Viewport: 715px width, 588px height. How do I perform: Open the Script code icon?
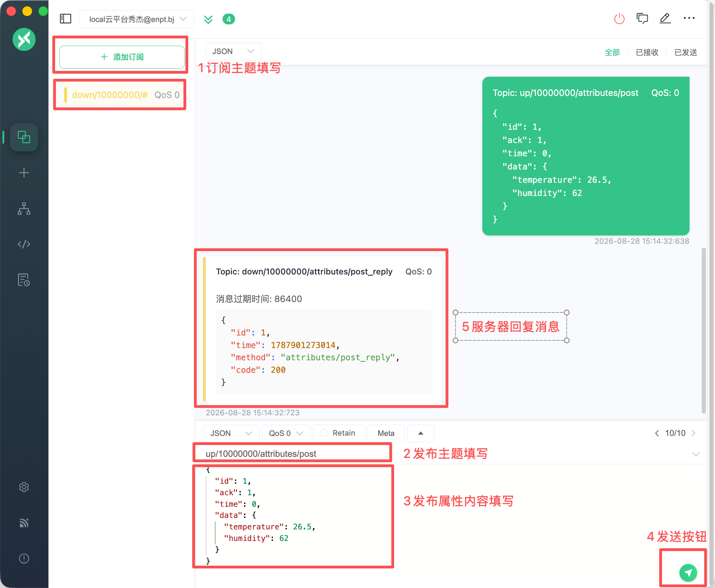pos(24,244)
